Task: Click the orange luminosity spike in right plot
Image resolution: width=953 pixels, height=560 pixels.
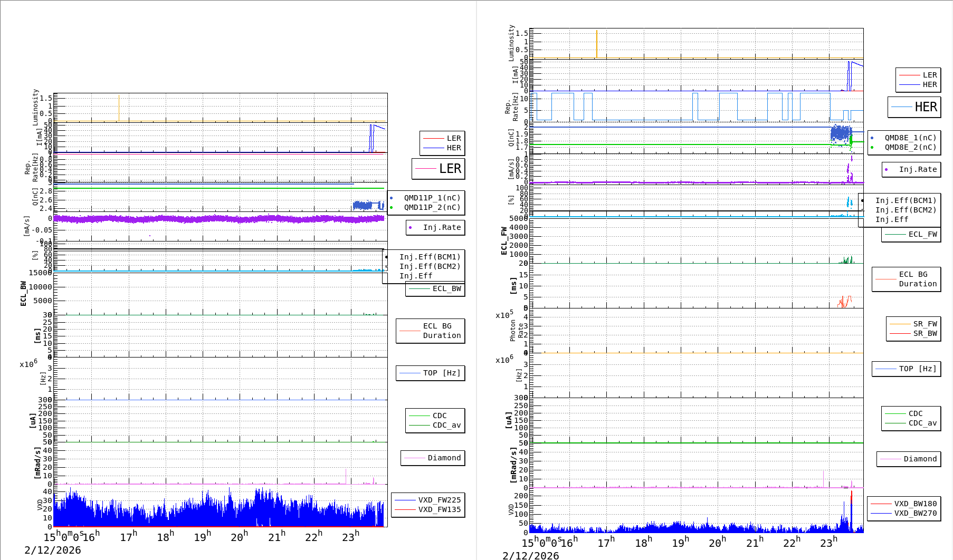Action: point(597,44)
